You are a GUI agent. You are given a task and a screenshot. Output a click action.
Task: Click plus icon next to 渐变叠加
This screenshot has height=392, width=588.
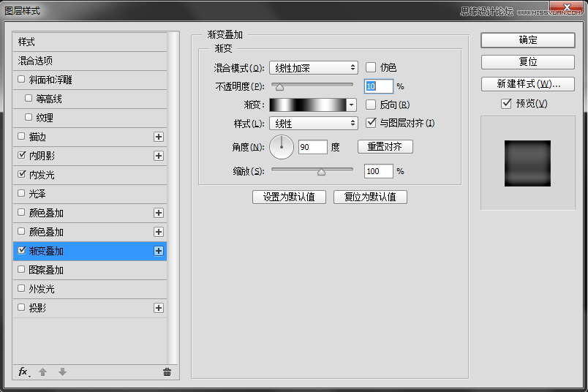pos(158,251)
